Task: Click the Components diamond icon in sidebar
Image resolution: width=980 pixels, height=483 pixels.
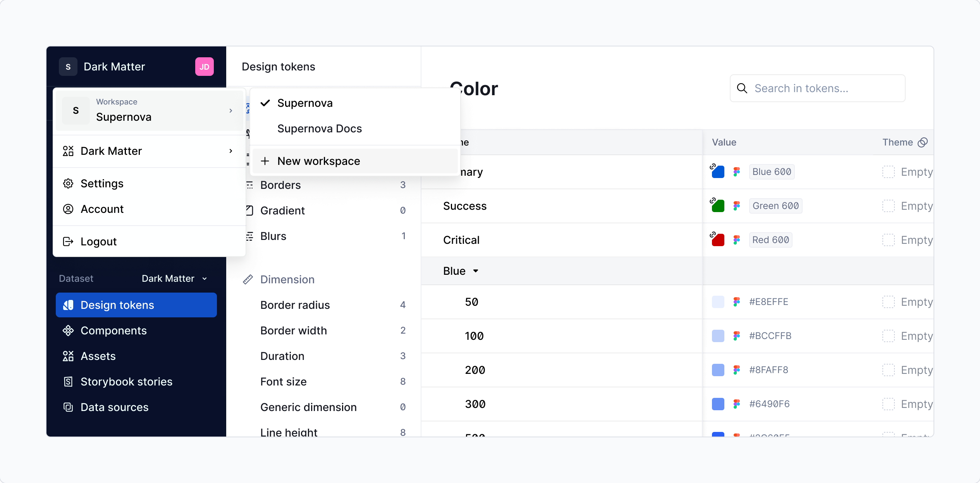Action: [x=68, y=331]
